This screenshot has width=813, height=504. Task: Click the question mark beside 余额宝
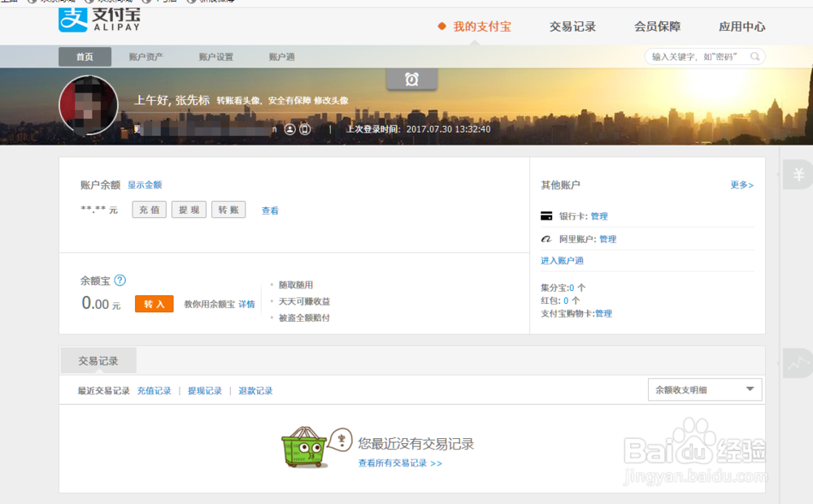click(x=119, y=280)
